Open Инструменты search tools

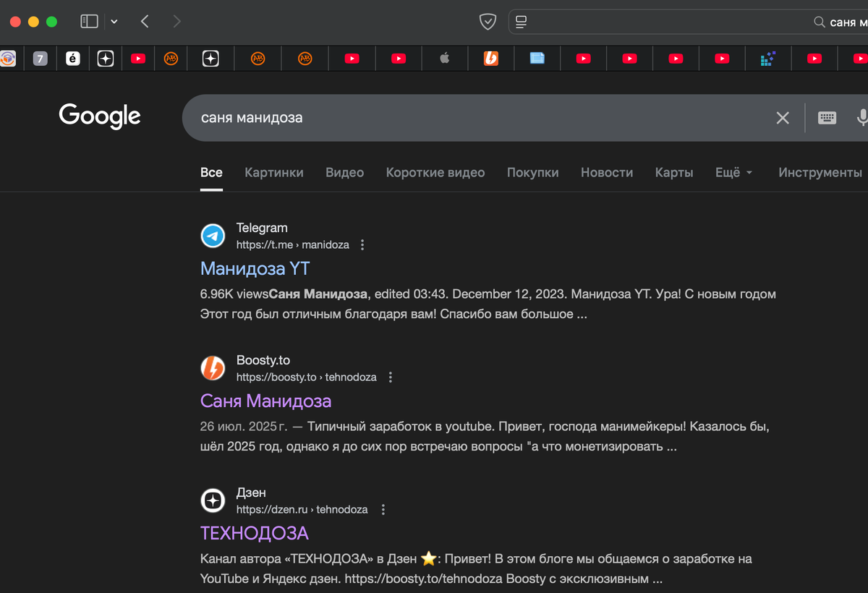(x=820, y=172)
